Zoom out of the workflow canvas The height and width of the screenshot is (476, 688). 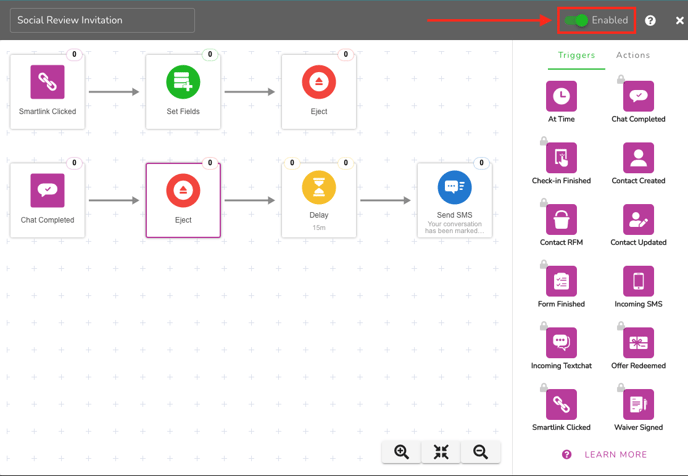[480, 452]
